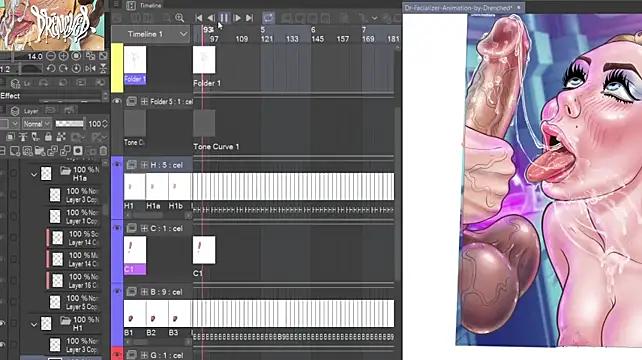Rotate the canvas right in the Navigator
The image size is (642, 360).
[63, 68]
